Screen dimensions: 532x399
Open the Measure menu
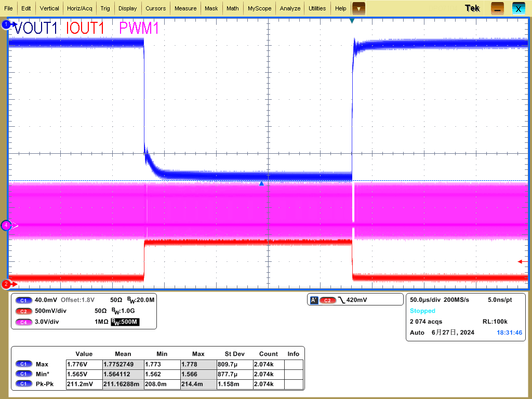pyautogui.click(x=185, y=8)
